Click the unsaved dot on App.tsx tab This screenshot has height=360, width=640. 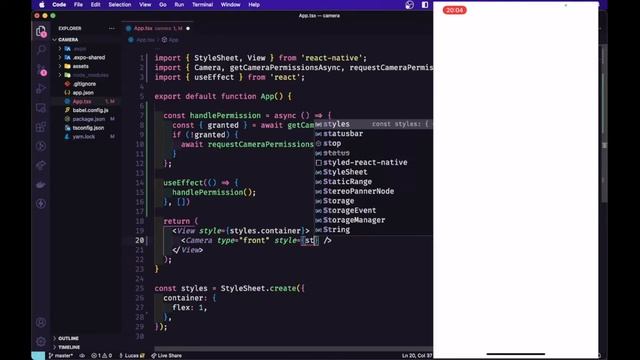point(188,29)
